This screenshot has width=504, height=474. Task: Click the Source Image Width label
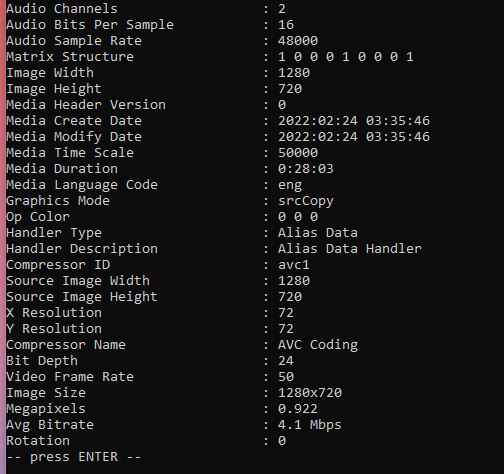point(78,281)
